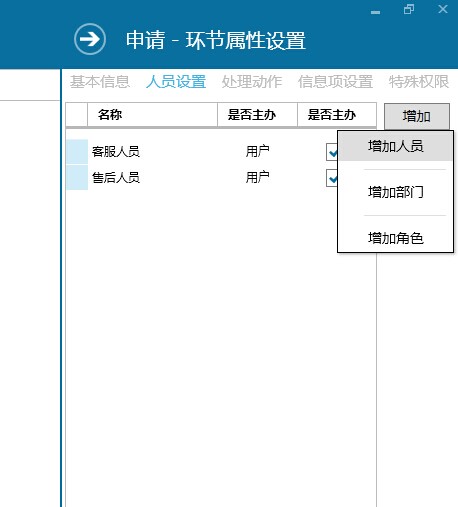
Task: Restore down the window
Action: point(409,9)
